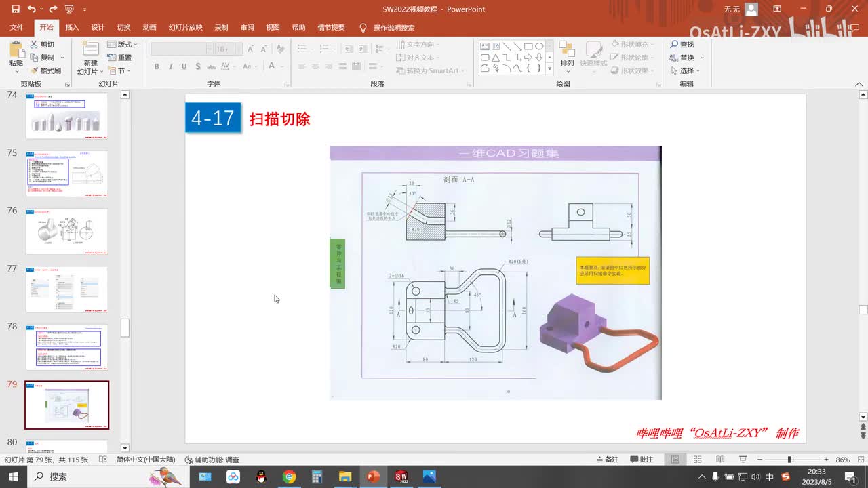Select the oval shape in shapes gallery
This screenshot has height=488, width=868.
[539, 46]
